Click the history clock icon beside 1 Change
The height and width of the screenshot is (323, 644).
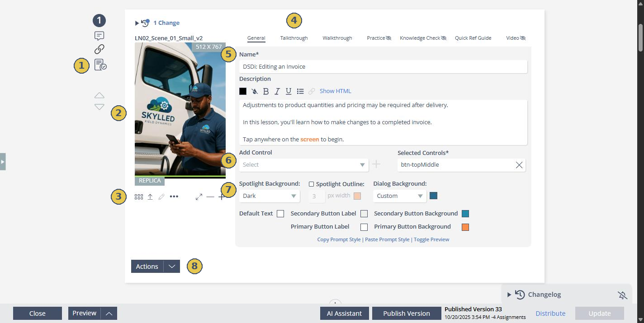[x=145, y=23]
